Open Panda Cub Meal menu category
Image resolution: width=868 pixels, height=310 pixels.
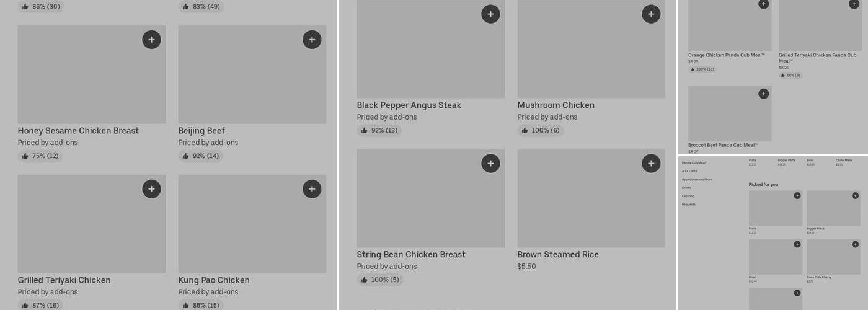coord(694,163)
